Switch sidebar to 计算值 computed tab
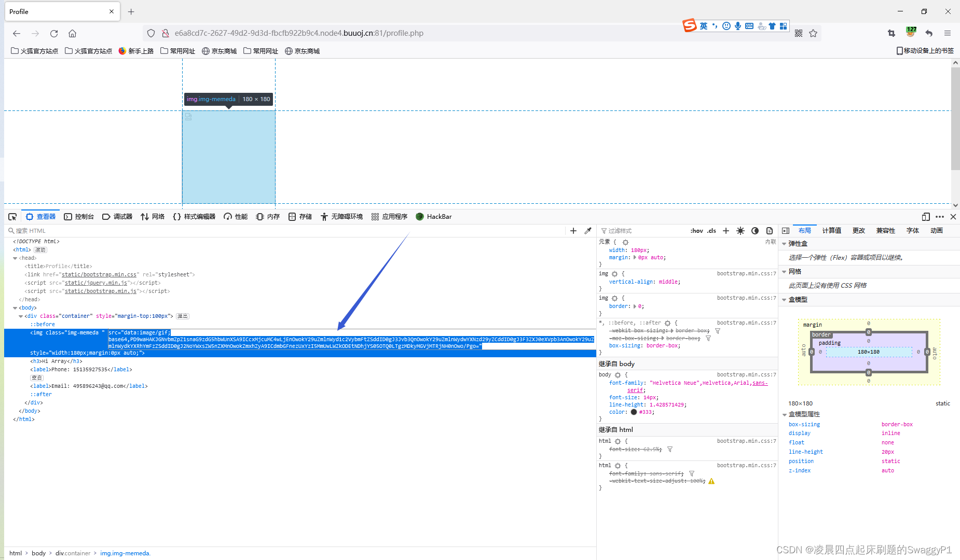 (832, 231)
